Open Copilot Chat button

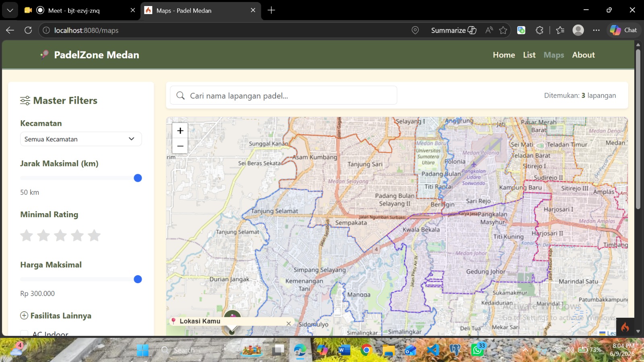(623, 30)
